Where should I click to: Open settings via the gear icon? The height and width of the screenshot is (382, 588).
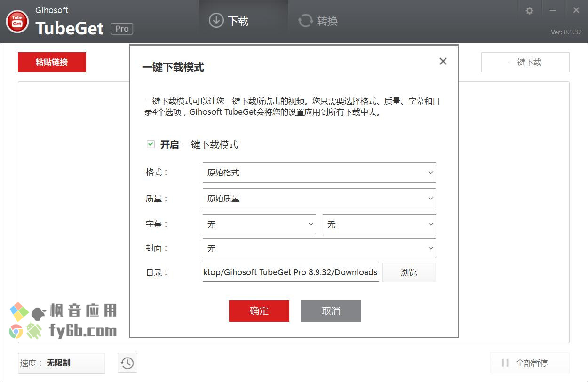coord(530,11)
